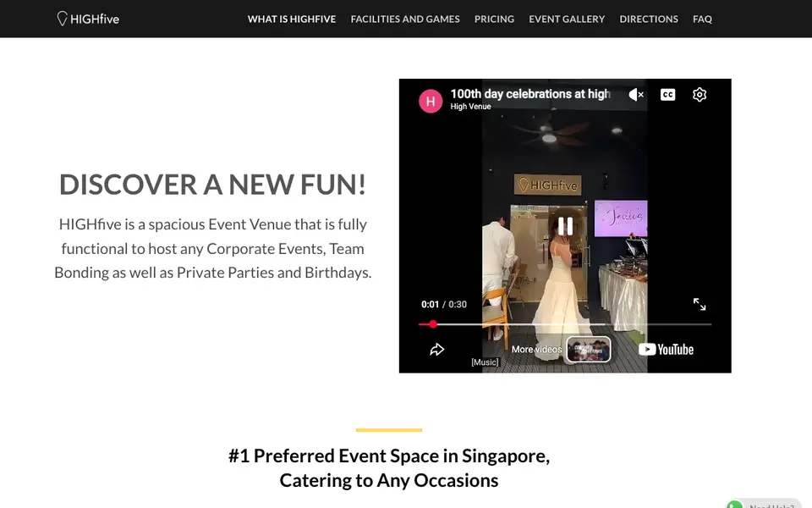The image size is (812, 508).
Task: Pause the video playback
Action: (x=565, y=226)
